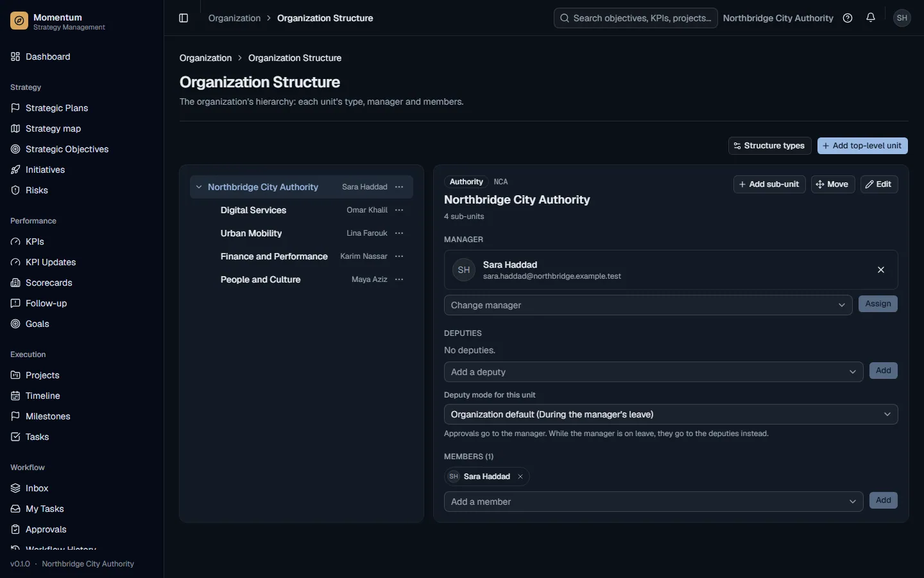Collapse the Northbridge City Authority tree node
924x578 pixels.
[x=199, y=187]
